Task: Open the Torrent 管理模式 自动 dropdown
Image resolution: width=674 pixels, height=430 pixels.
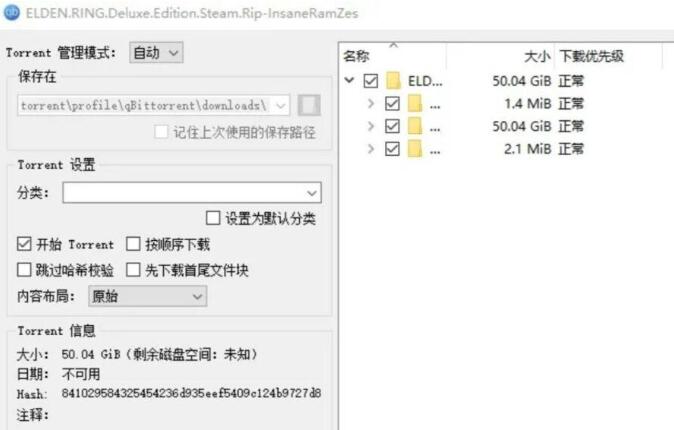Action: click(156, 52)
